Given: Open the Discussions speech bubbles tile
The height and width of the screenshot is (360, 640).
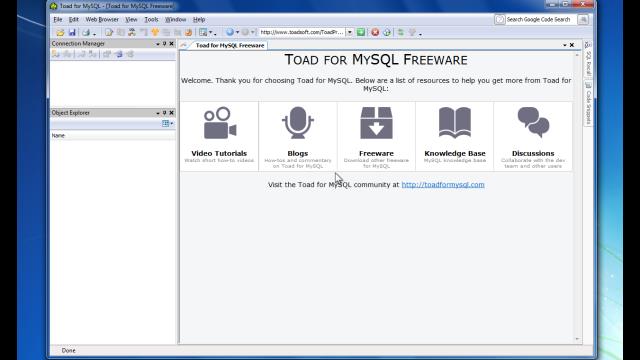Looking at the screenshot, I should 533,136.
